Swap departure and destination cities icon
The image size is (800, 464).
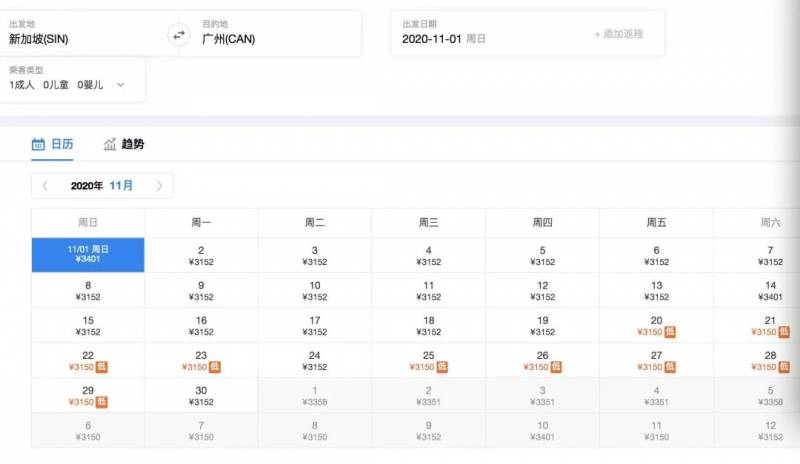click(x=179, y=35)
